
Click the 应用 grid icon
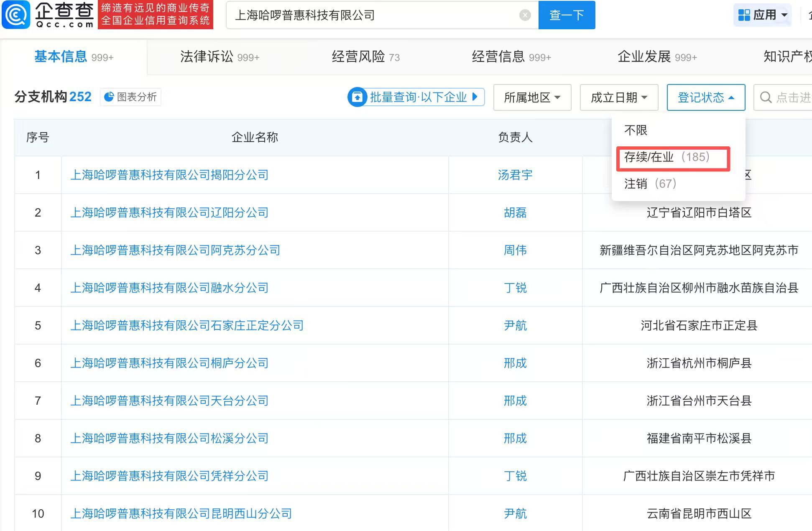744,15
